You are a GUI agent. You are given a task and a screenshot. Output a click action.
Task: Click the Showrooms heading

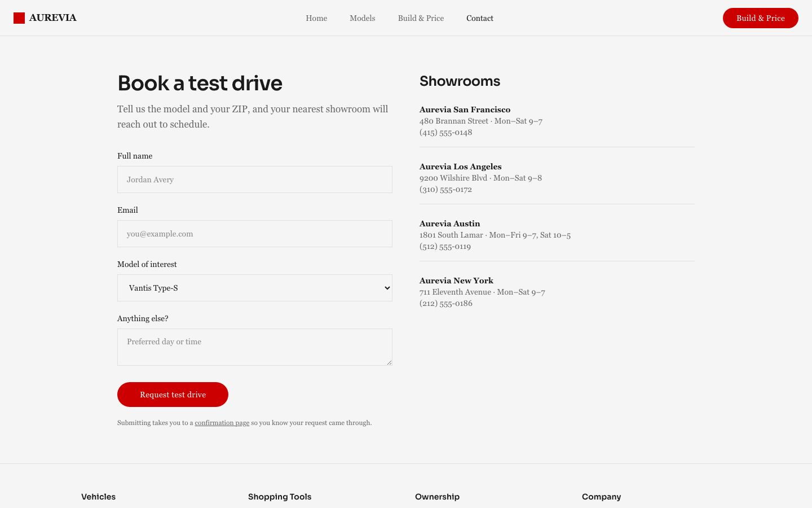tap(460, 81)
